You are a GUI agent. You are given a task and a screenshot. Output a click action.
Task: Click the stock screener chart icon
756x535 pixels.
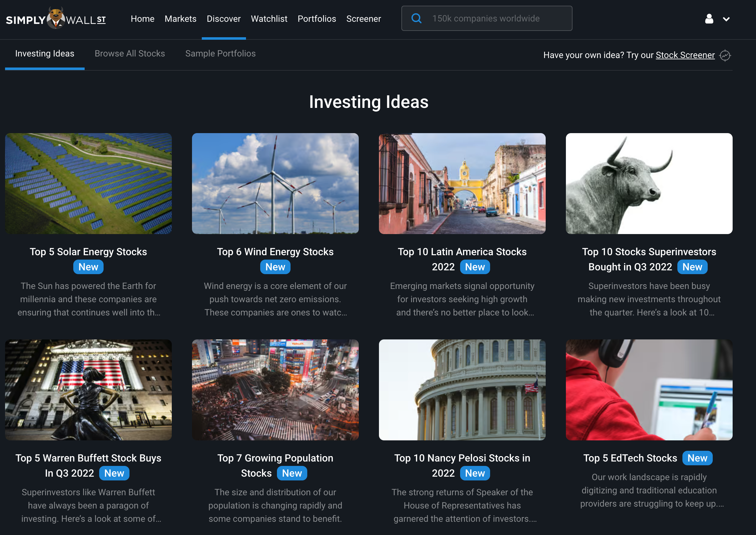tap(725, 55)
